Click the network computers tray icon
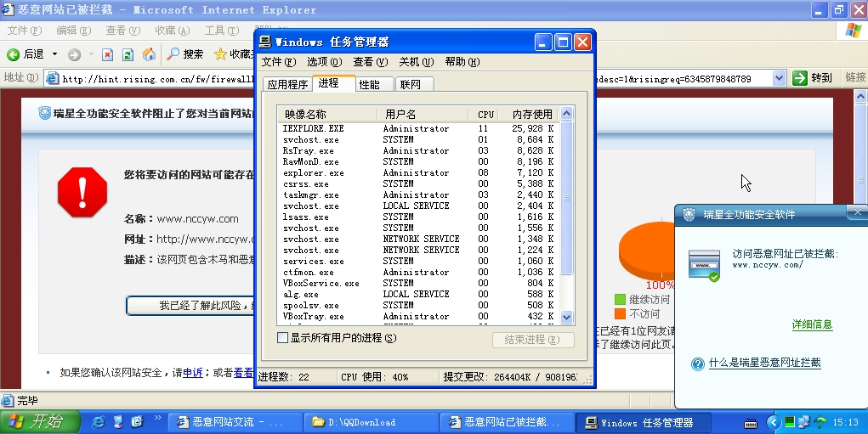 tap(803, 422)
